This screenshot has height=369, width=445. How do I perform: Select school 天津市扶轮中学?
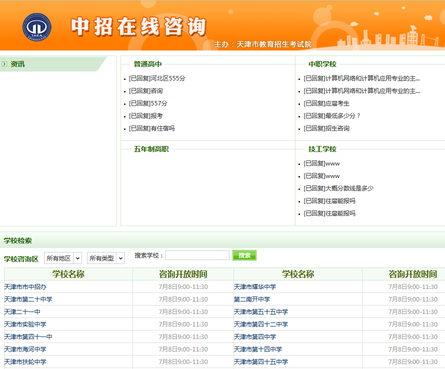coord(25,362)
